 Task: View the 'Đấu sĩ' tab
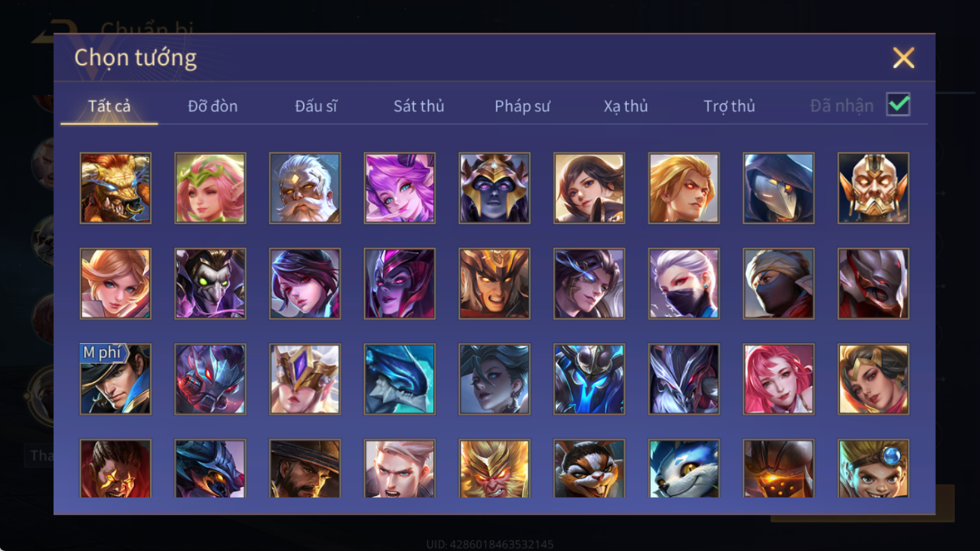(x=316, y=106)
